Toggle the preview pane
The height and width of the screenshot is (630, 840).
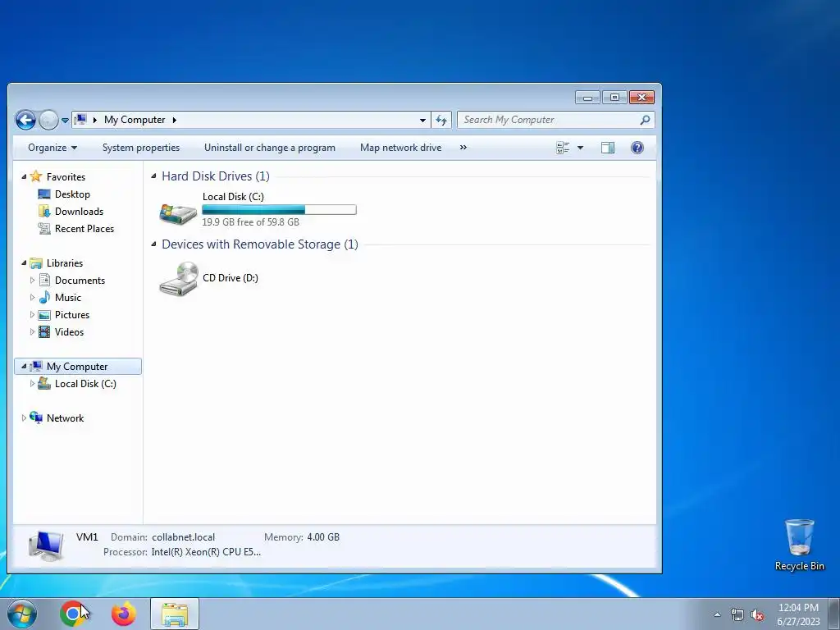pos(608,148)
